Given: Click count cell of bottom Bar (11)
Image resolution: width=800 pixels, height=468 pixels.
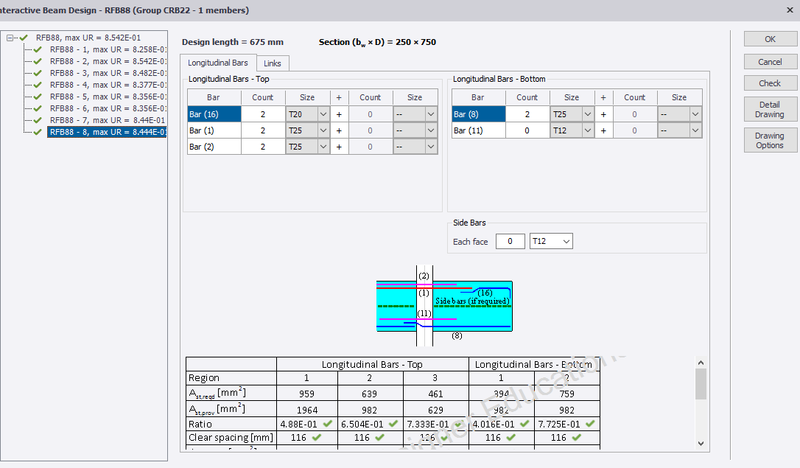Looking at the screenshot, I should coord(527,131).
